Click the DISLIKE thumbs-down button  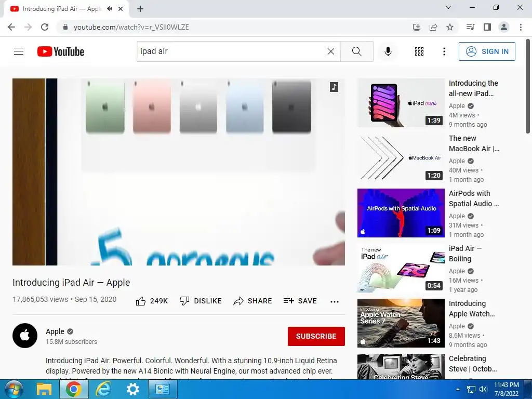click(201, 301)
